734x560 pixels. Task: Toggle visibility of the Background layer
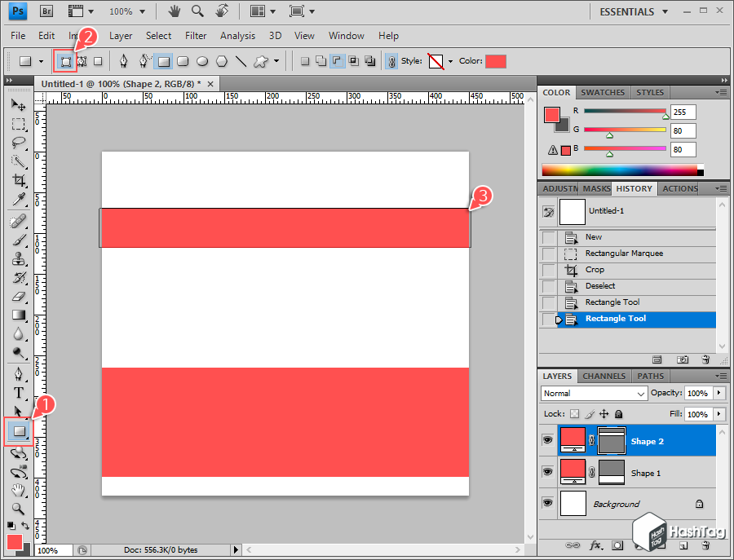547,504
